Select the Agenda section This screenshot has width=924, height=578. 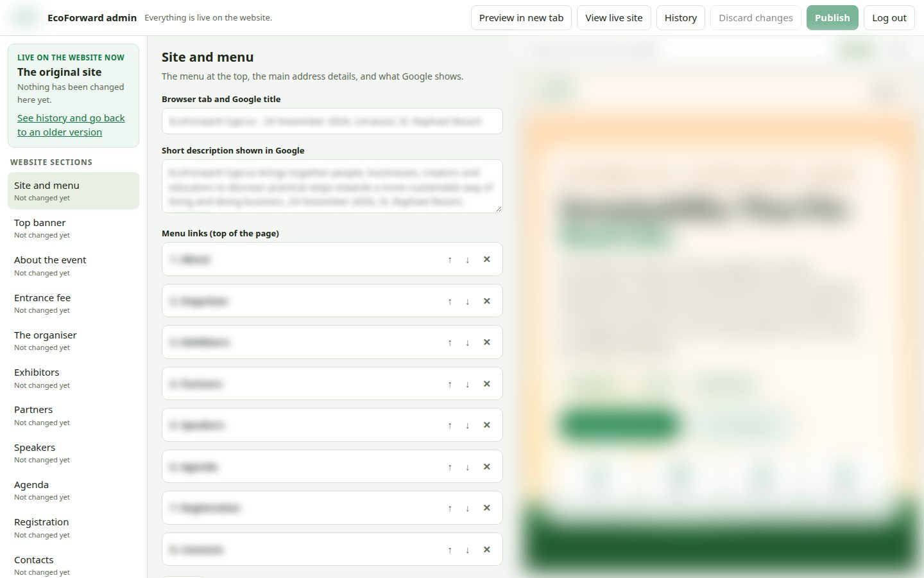pos(73,491)
